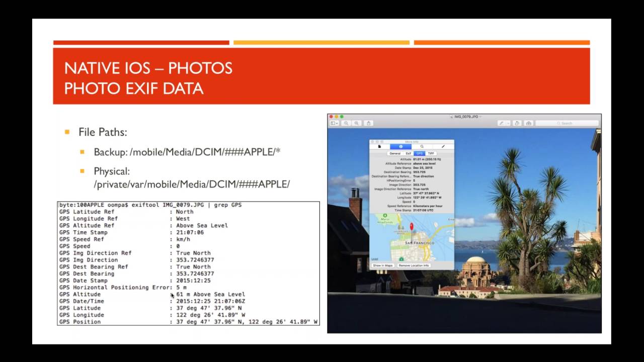Click the zoom out magnifier icon
The width and height of the screenshot is (644, 362).
point(346,123)
